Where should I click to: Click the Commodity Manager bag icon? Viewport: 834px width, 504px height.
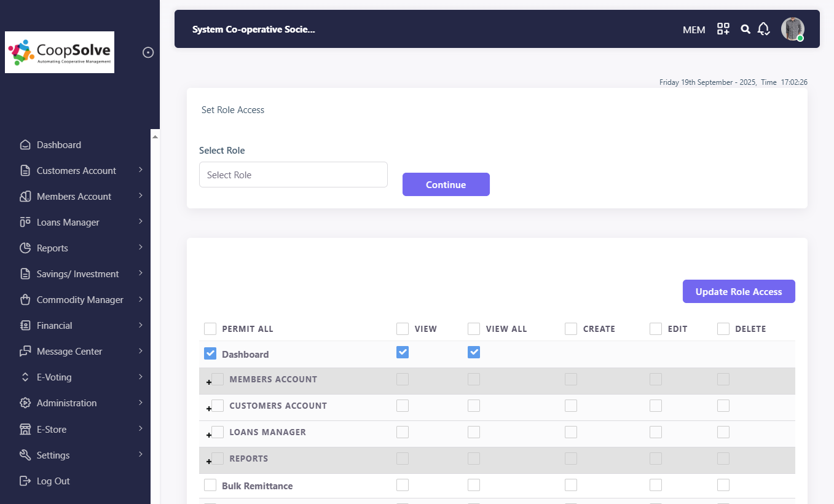click(25, 300)
